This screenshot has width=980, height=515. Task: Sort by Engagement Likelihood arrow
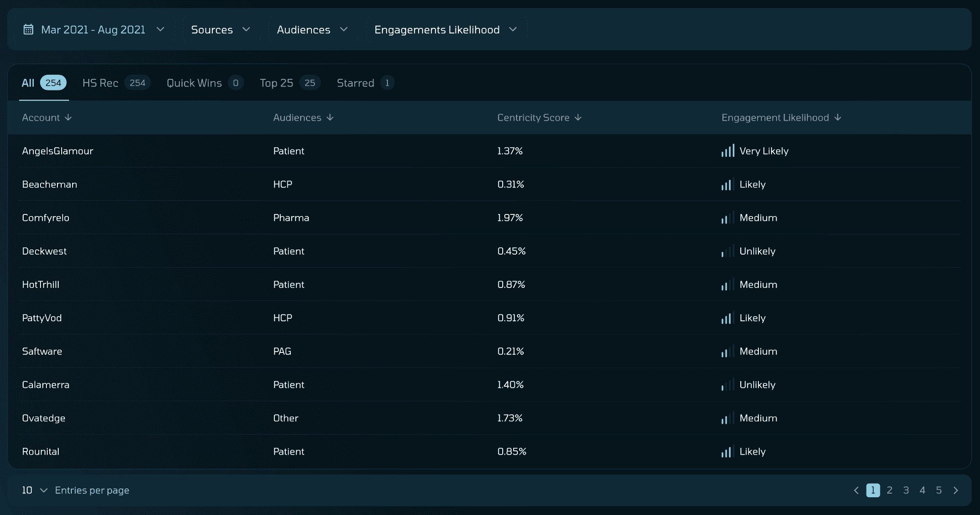pos(838,117)
